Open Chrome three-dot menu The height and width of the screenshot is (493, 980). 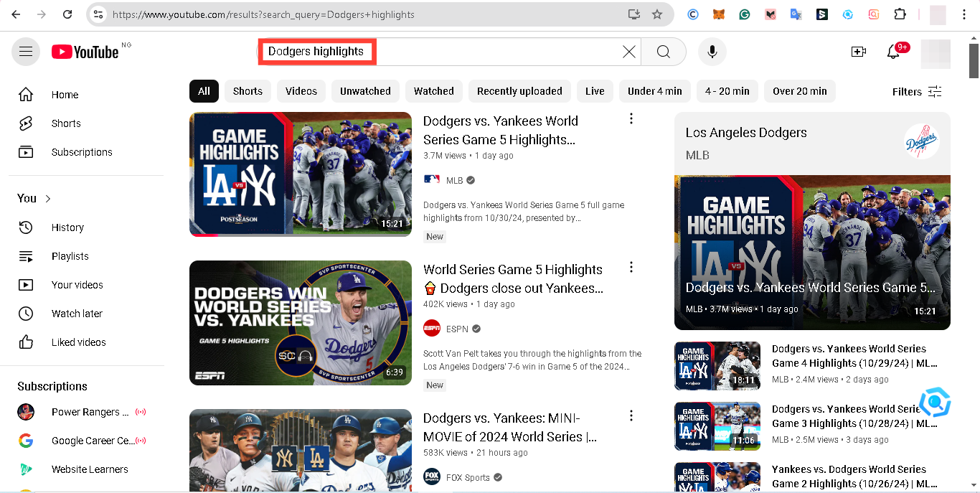pyautogui.click(x=965, y=14)
